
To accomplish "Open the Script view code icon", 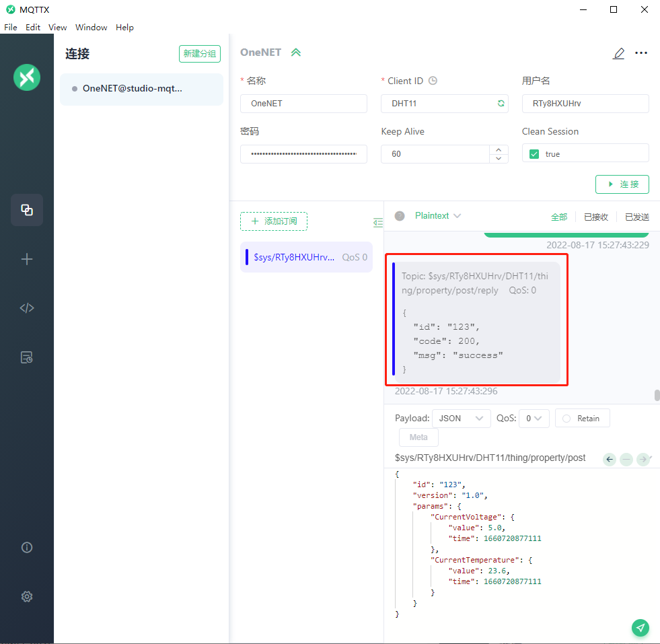I will click(x=27, y=308).
